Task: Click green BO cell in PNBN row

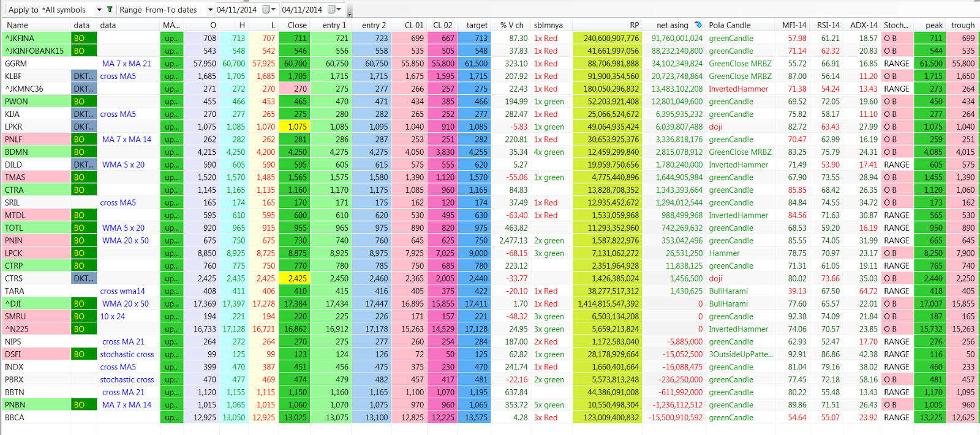Action: point(85,405)
